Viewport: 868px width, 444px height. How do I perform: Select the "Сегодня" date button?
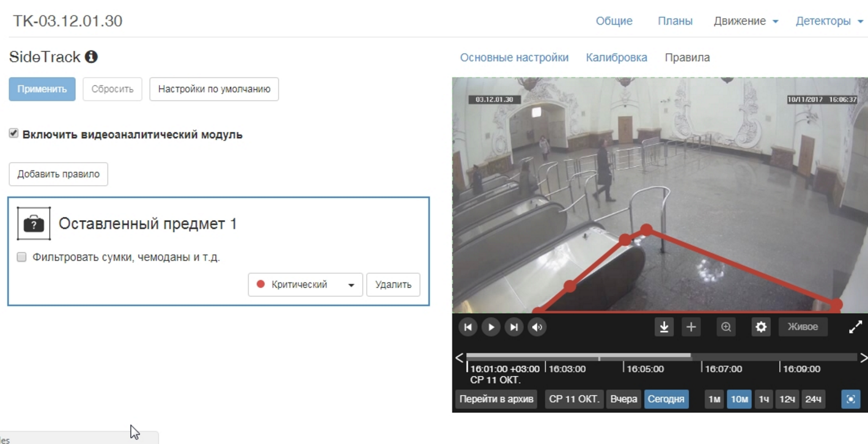[x=666, y=399]
